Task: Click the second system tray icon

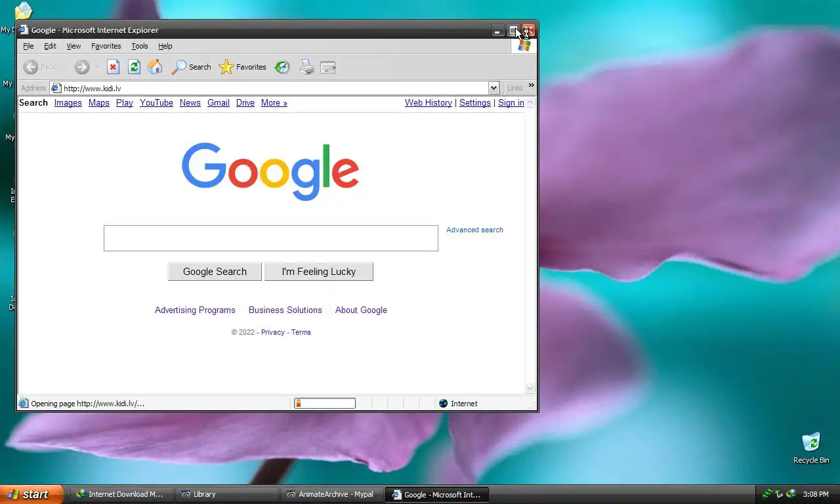Action: click(779, 494)
